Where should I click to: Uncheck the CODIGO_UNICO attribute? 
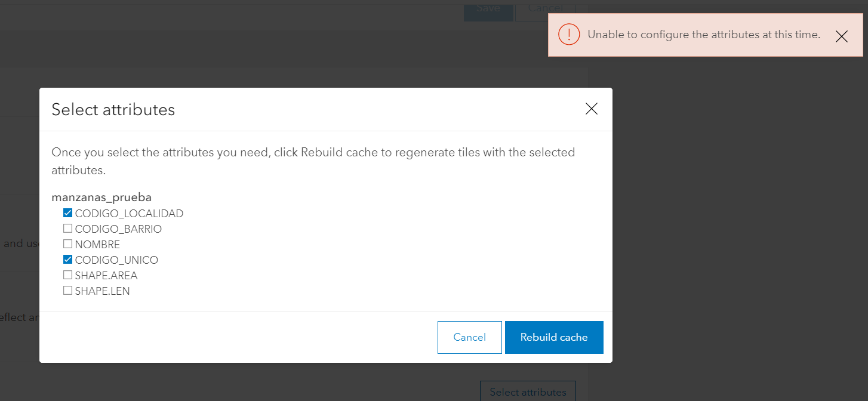(x=67, y=259)
